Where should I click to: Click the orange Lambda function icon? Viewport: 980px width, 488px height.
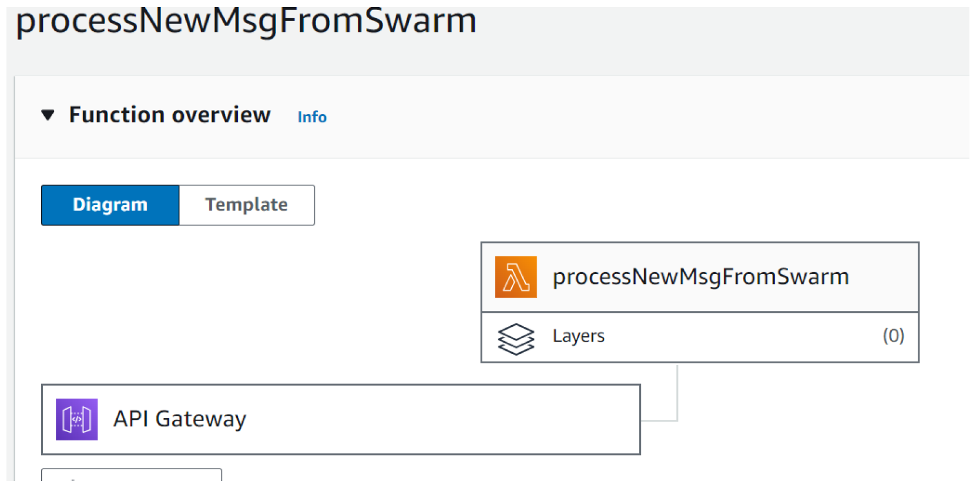(515, 277)
